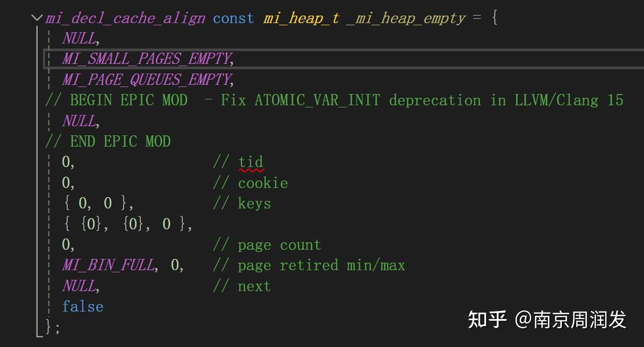
Task: Click the const keyword
Action: (x=233, y=18)
